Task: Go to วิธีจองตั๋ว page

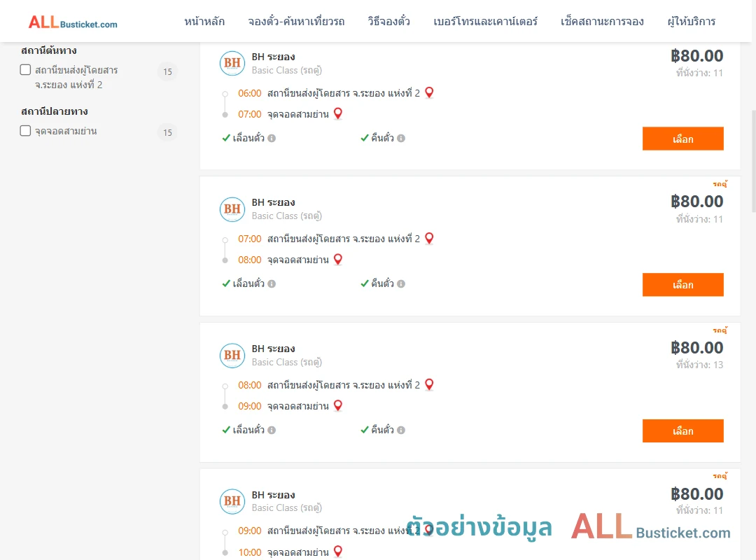Action: point(389,22)
